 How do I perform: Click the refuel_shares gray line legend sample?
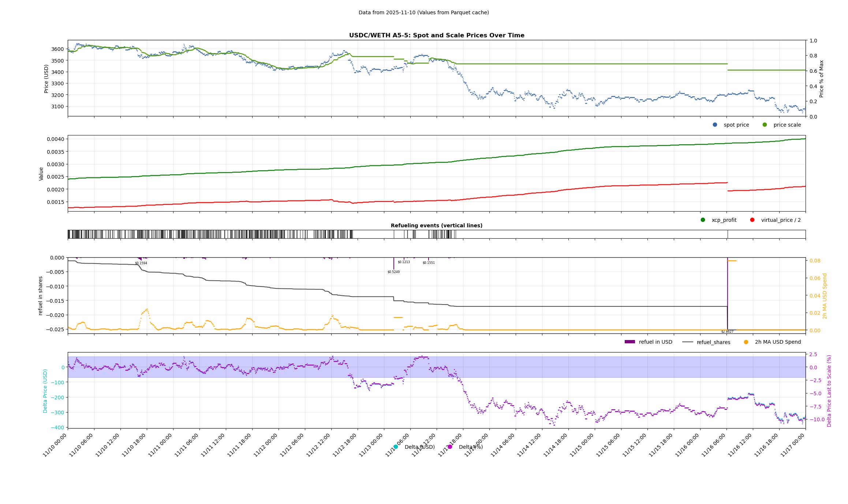click(688, 342)
